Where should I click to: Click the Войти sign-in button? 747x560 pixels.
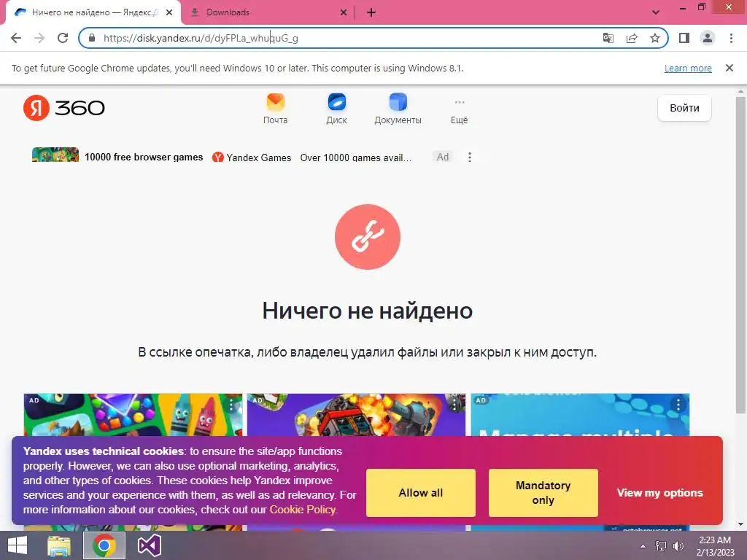684,108
